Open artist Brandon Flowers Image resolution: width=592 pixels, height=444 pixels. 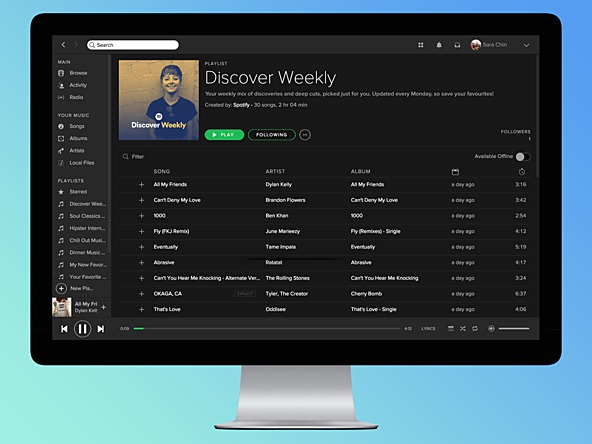click(x=285, y=200)
